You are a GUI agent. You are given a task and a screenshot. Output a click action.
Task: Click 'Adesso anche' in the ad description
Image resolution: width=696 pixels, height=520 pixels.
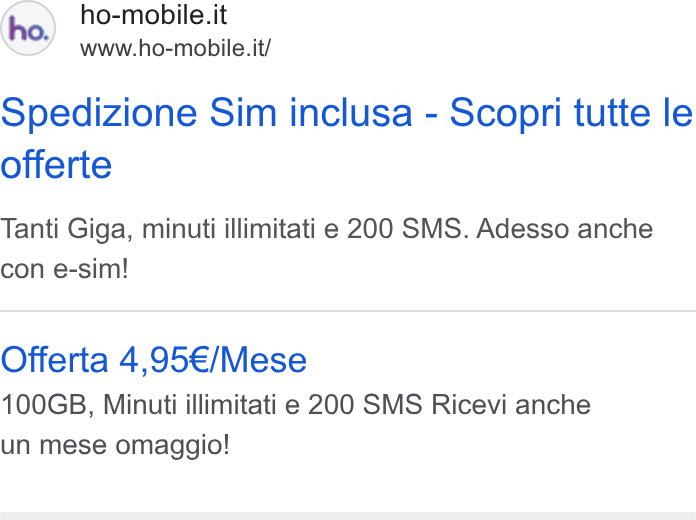click(565, 229)
